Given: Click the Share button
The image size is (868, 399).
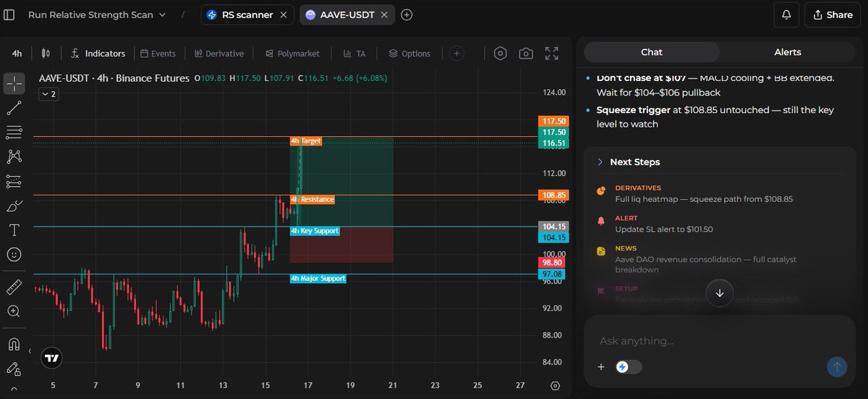Looking at the screenshot, I should pyautogui.click(x=832, y=14).
